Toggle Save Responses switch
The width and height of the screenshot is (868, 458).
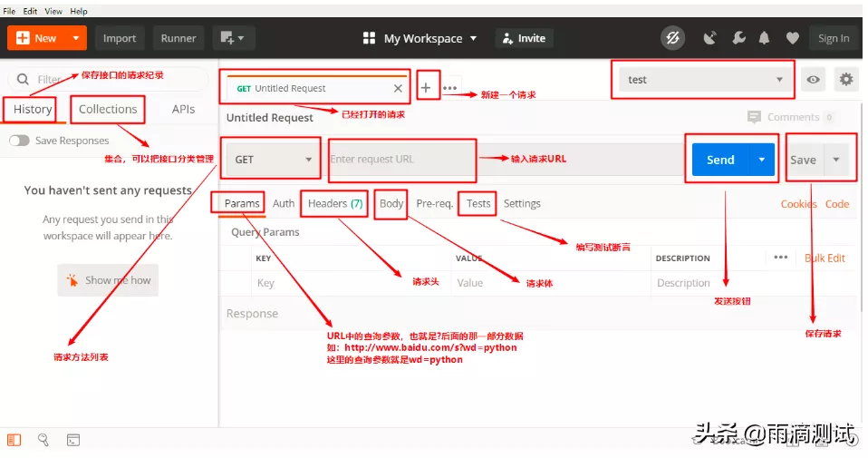(19, 141)
